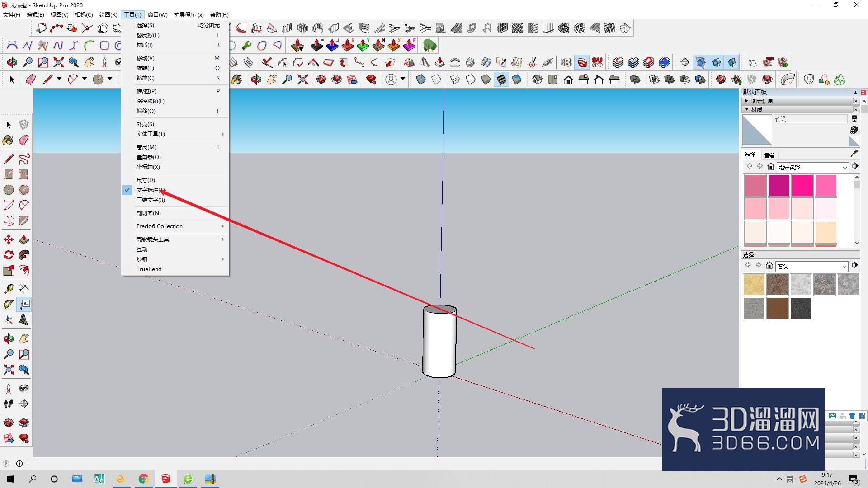Activate the Text label tool icon
The height and width of the screenshot is (488, 868).
point(24,304)
